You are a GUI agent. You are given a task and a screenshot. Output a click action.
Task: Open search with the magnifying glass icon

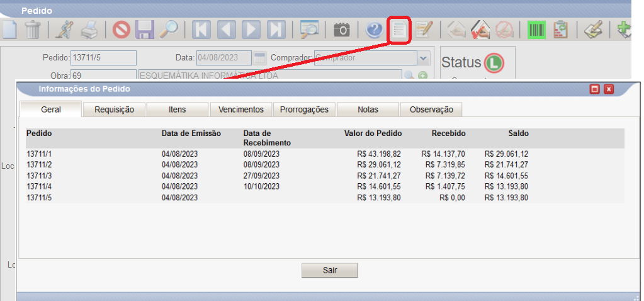coord(168,30)
